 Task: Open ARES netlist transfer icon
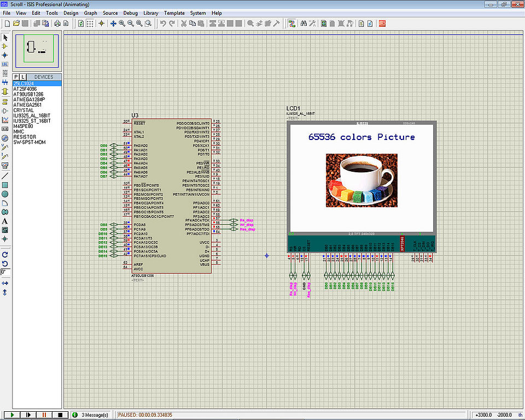[x=382, y=24]
